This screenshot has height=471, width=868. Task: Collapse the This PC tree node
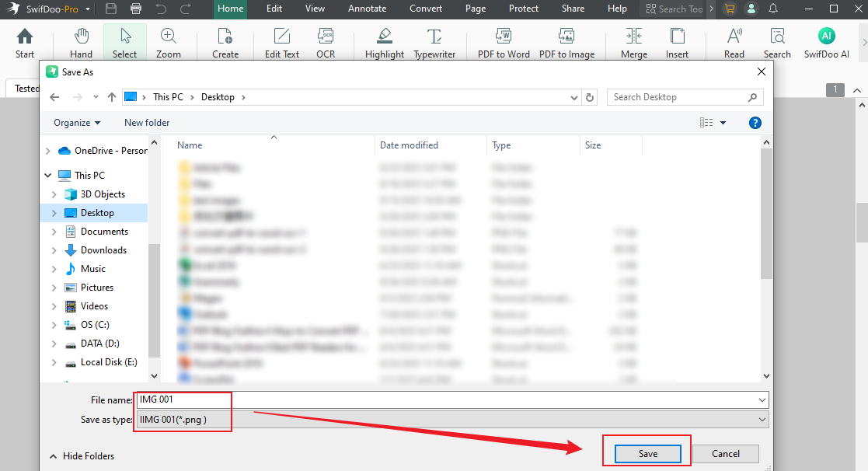point(48,176)
